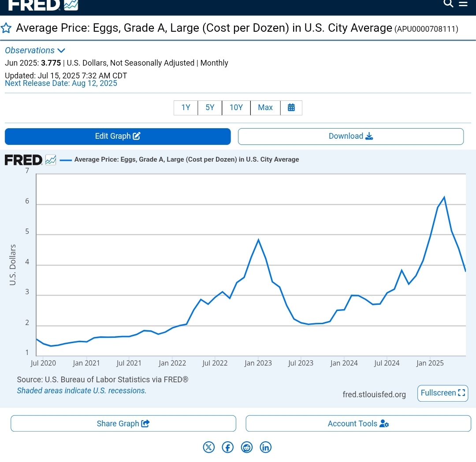
Task: Click the Jun 2025 value 3.775
Action: pos(51,63)
